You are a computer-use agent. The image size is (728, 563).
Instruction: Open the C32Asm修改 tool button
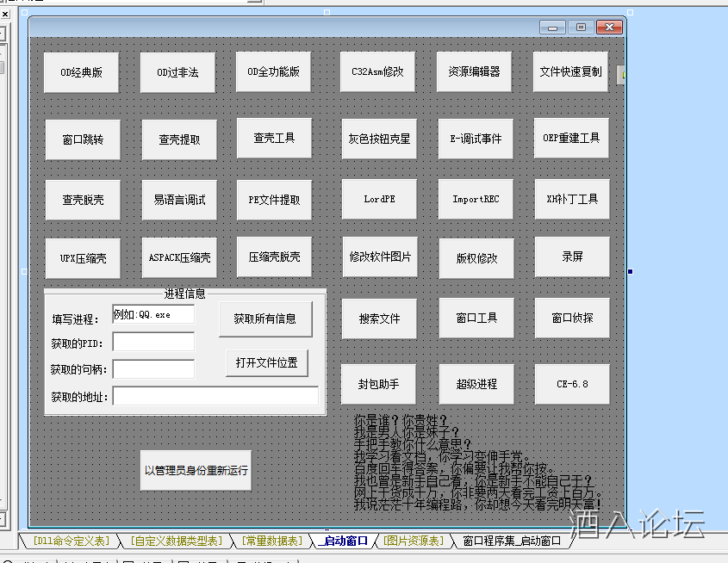(x=378, y=71)
